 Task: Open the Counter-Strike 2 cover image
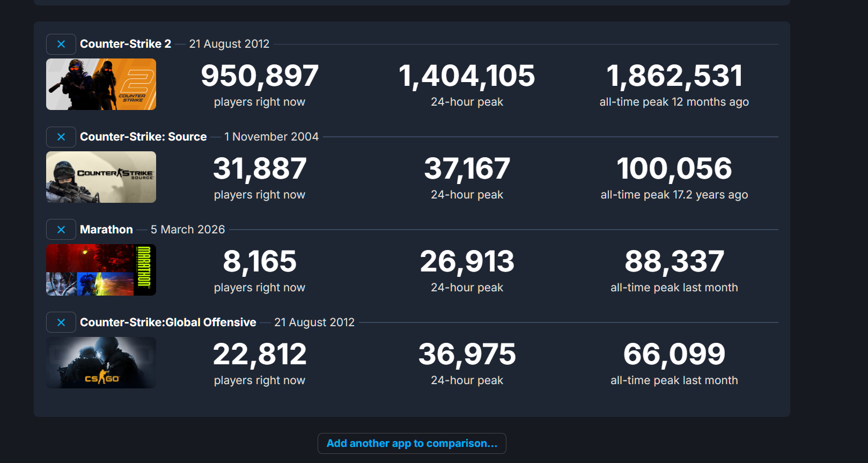(101, 84)
